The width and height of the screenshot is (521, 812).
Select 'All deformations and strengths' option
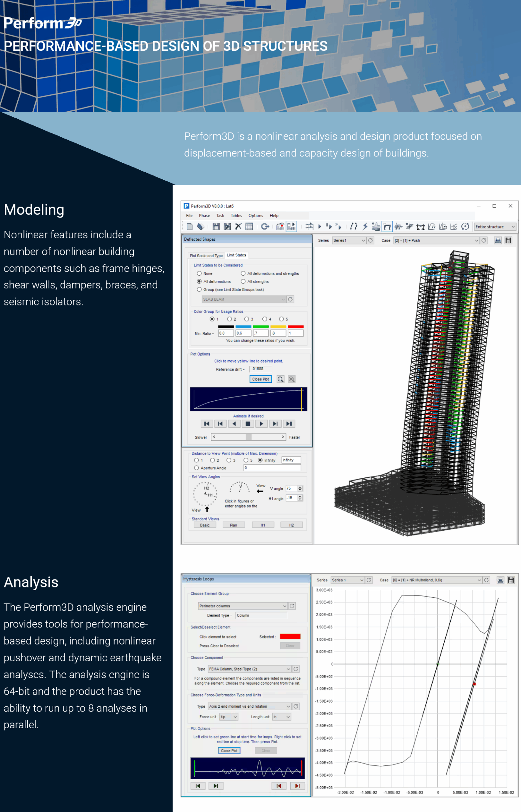coord(243,273)
